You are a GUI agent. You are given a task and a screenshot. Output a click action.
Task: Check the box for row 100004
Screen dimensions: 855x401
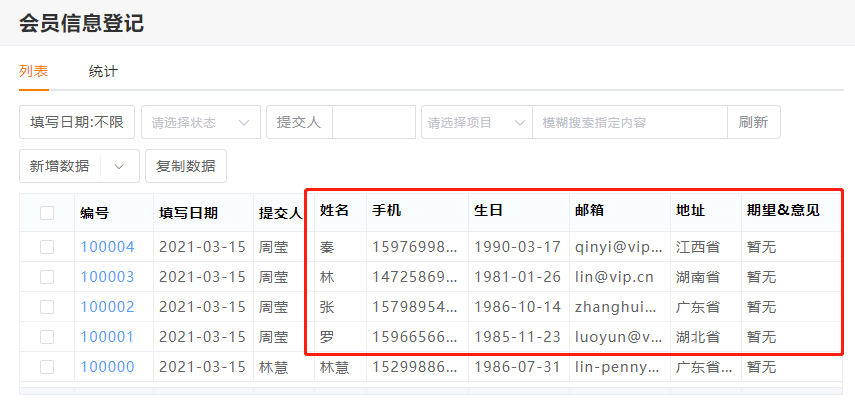(47, 247)
